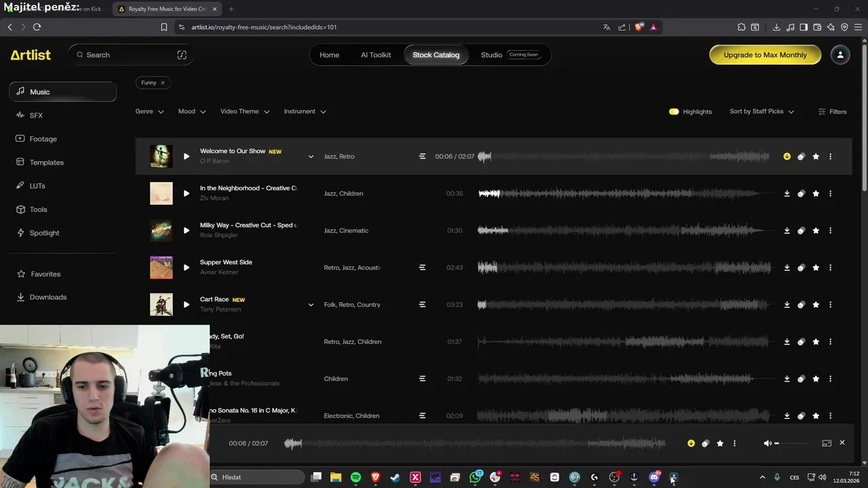Bookmark this page in address bar
Screen dimensions: 868x488
(x=164, y=27)
